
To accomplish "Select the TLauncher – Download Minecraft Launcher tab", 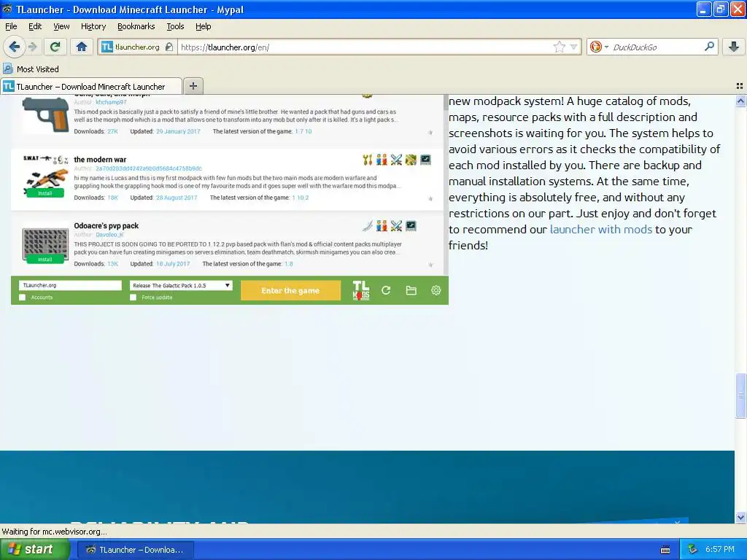I will (x=90, y=86).
